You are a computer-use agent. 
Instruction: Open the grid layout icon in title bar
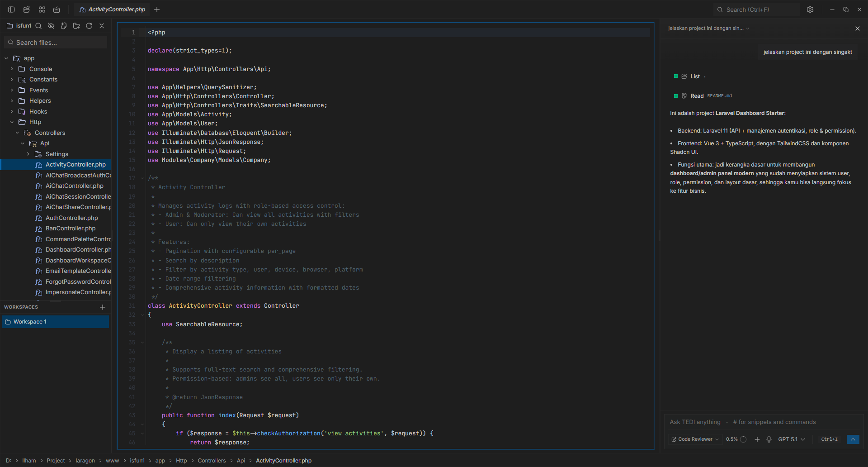(x=42, y=10)
